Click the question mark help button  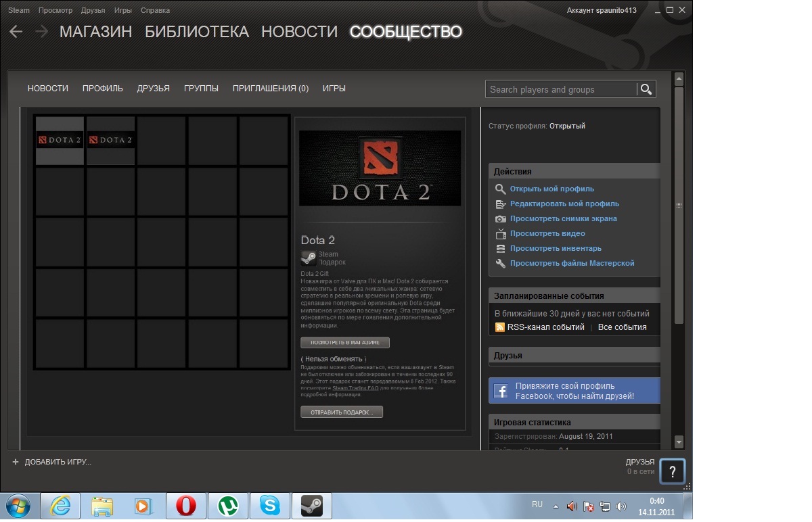(x=672, y=472)
